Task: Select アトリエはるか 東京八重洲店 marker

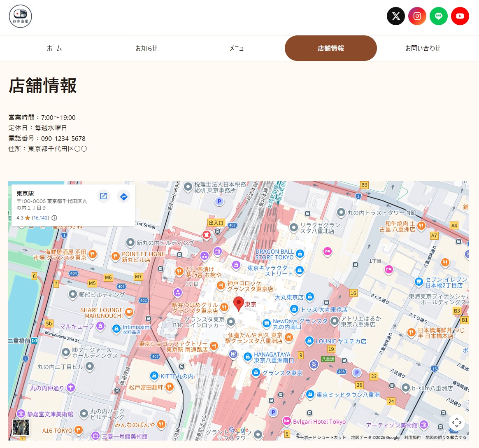Action: 335,321
